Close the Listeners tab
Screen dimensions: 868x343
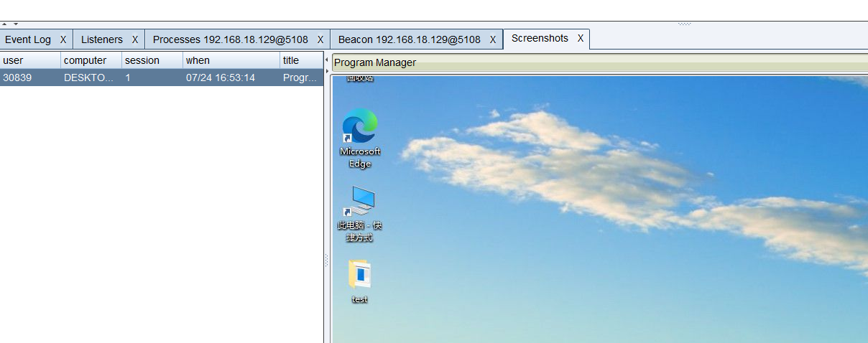135,39
